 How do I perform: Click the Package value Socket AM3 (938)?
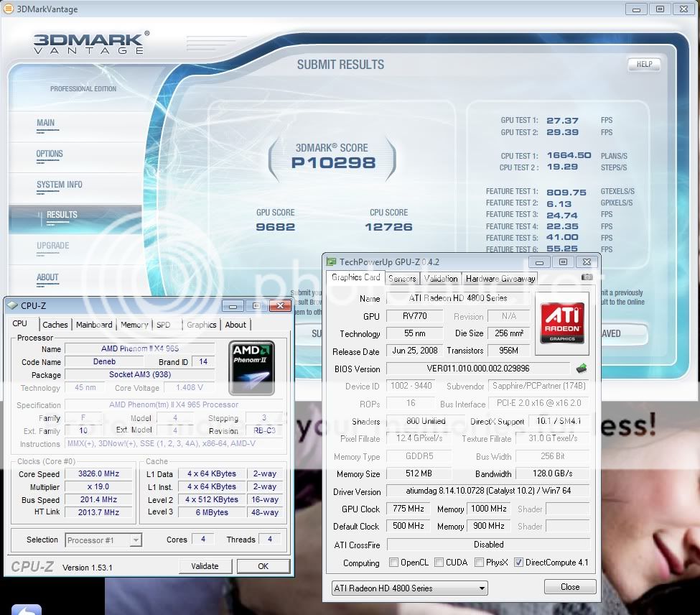click(140, 374)
